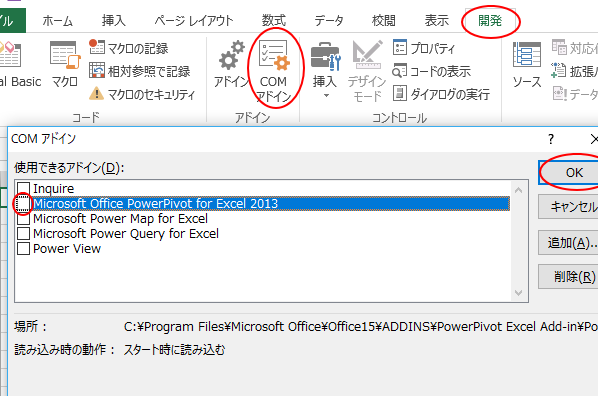This screenshot has width=598, height=396.
Task: Switch to the ホーム tab
Action: click(57, 21)
